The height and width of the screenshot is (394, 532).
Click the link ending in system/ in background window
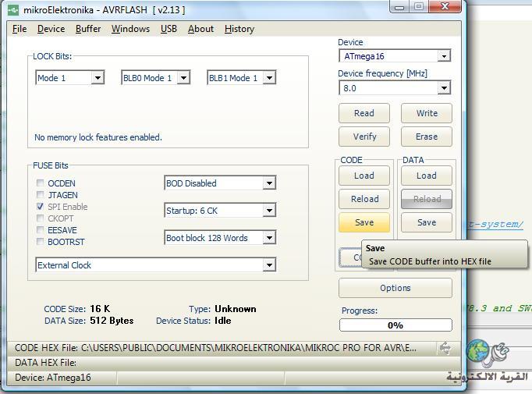(496, 225)
